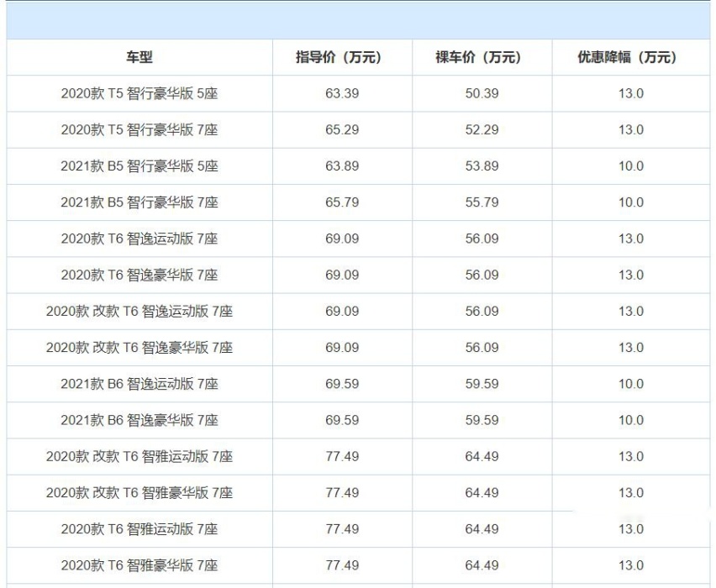
Task: Click 56.09 in 改款 T6 智逸运动版 row
Action: point(482,312)
